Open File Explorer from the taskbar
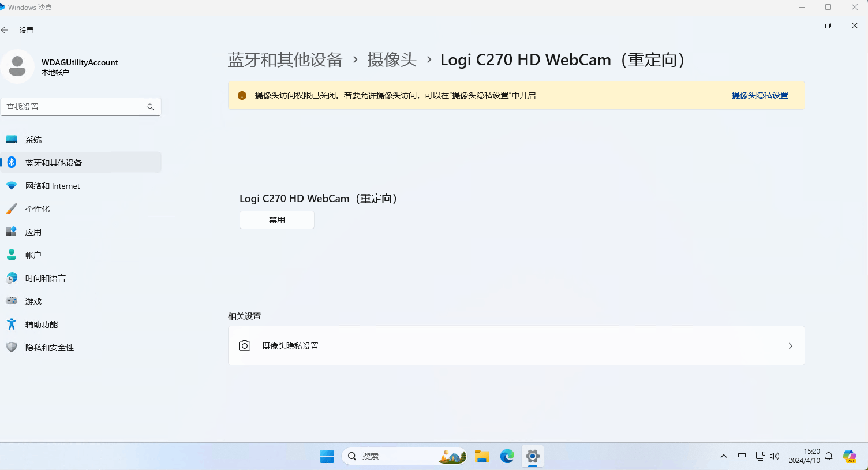The height and width of the screenshot is (470, 868). click(x=482, y=456)
